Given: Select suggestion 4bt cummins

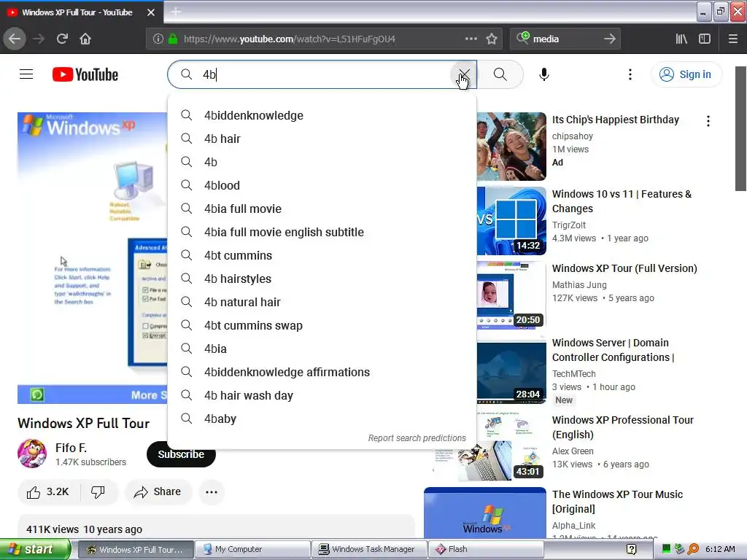Looking at the screenshot, I should tap(322, 255).
